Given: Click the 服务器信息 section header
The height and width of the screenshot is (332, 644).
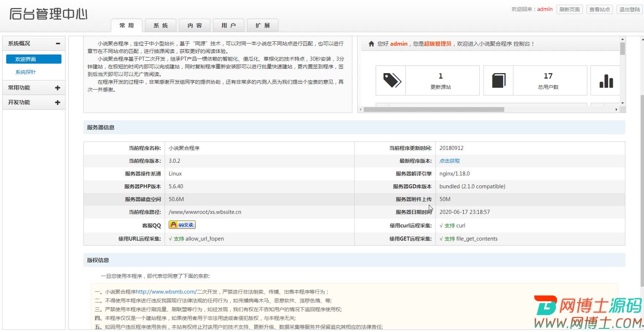Looking at the screenshot, I should click(354, 127).
